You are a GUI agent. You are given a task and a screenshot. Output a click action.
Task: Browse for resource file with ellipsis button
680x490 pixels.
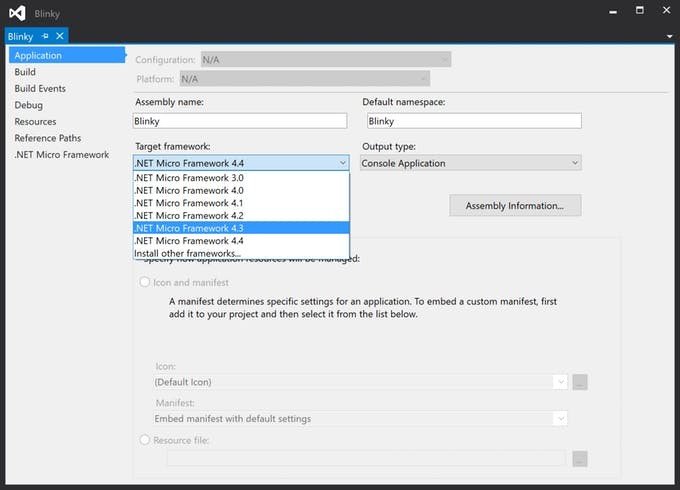[x=580, y=458]
